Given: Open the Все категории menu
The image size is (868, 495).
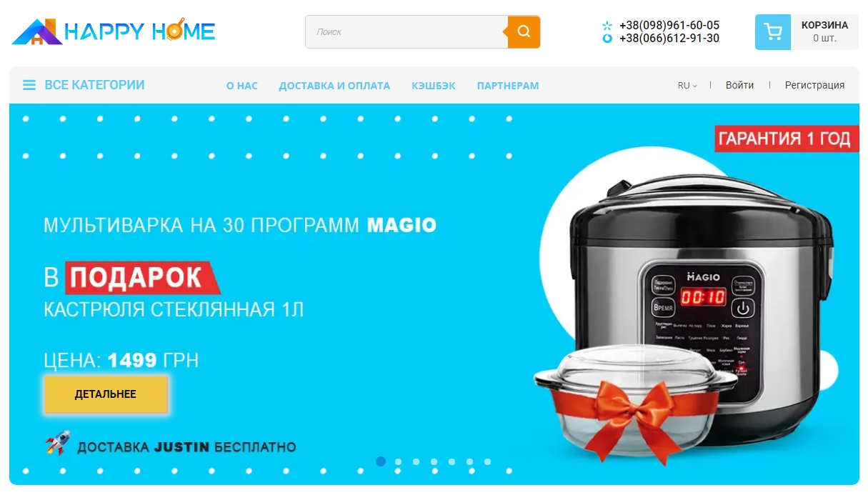Looking at the screenshot, I should [x=94, y=85].
